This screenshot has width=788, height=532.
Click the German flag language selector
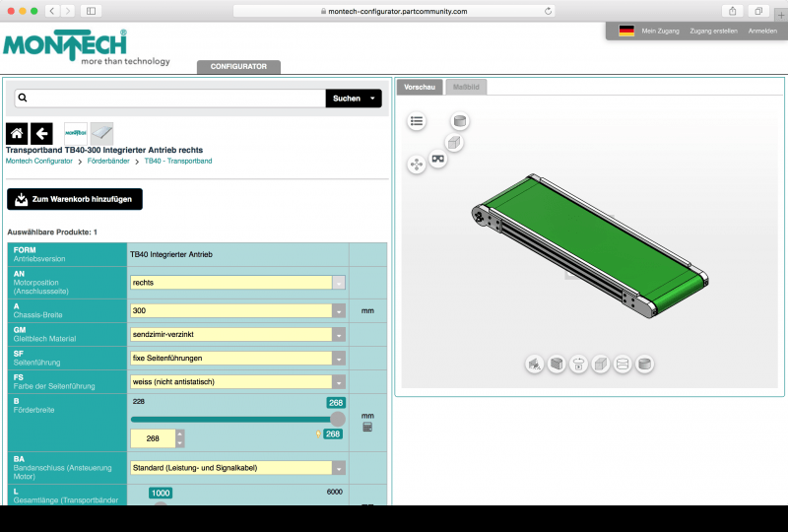click(x=626, y=31)
